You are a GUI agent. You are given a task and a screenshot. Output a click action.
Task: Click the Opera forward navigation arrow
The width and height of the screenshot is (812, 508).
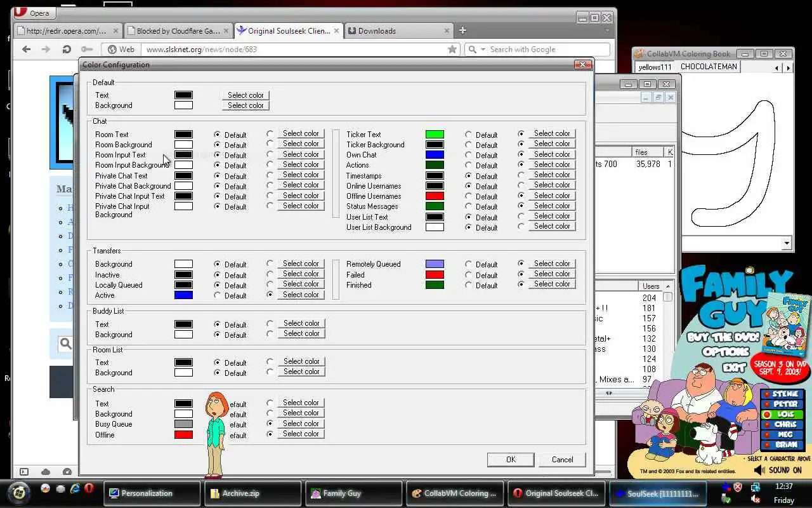46,49
